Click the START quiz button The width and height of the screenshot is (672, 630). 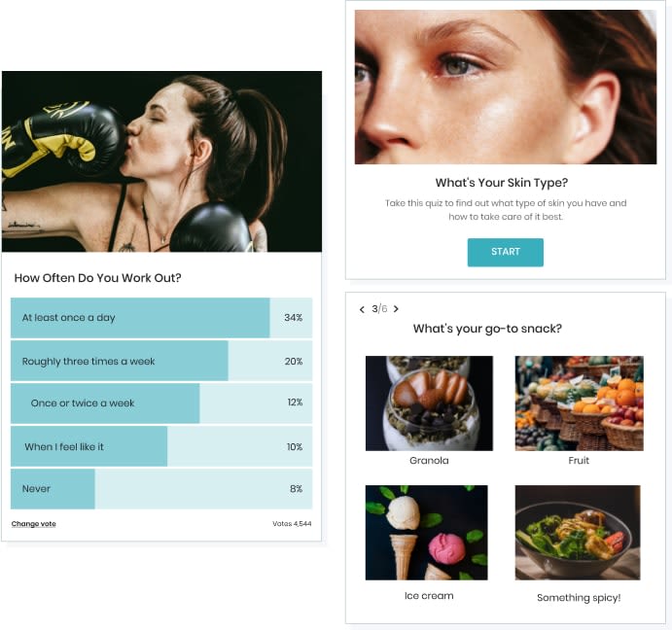click(506, 252)
